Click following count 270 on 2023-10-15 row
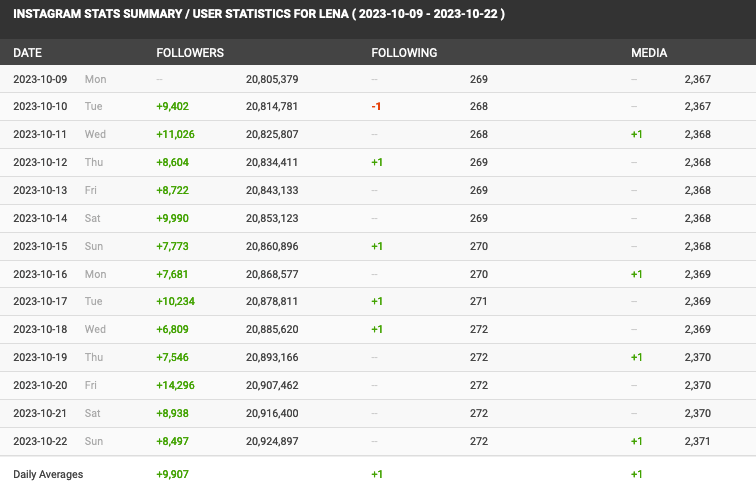Image resolution: width=756 pixels, height=496 pixels. [x=479, y=246]
